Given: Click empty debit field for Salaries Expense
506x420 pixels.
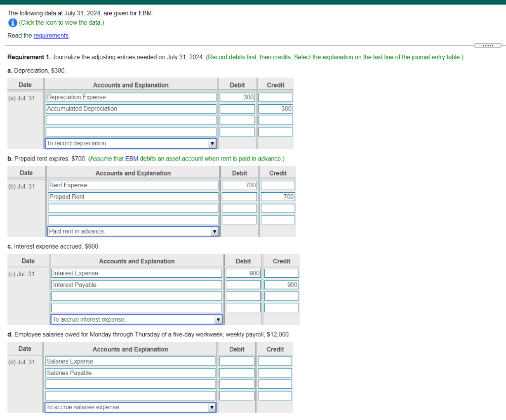Looking at the screenshot, I should click(x=237, y=361).
